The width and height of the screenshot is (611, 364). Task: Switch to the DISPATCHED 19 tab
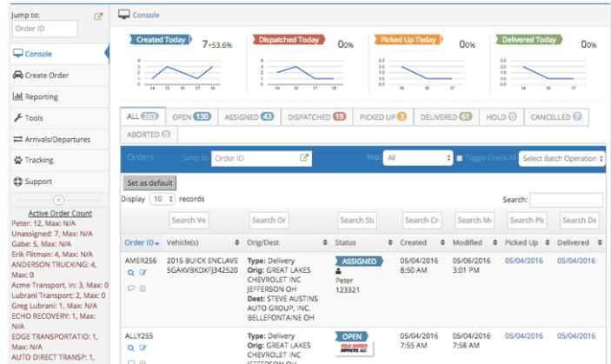click(317, 116)
